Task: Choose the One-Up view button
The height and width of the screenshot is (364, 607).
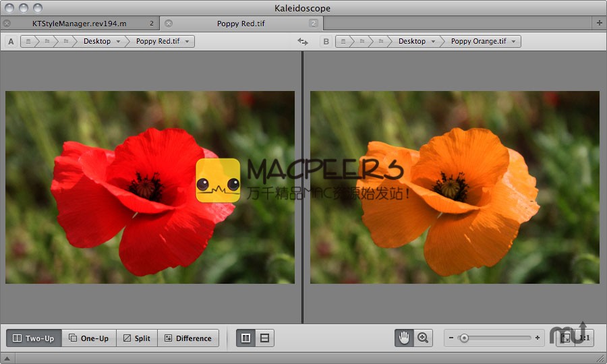Action: click(x=89, y=338)
